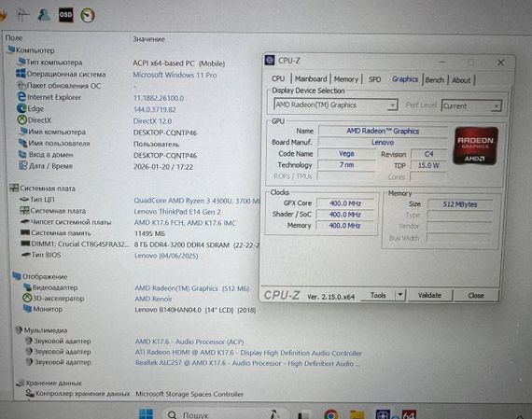Open the QuadCore AMD Ryzen 3 4300U link
This screenshot has height=419, width=532.
pyautogui.click(x=197, y=201)
